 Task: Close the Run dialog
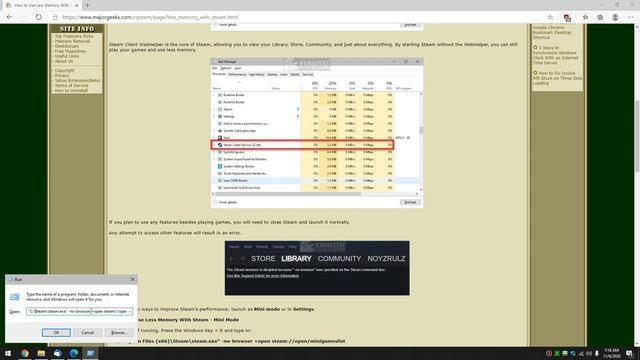[x=132, y=279]
